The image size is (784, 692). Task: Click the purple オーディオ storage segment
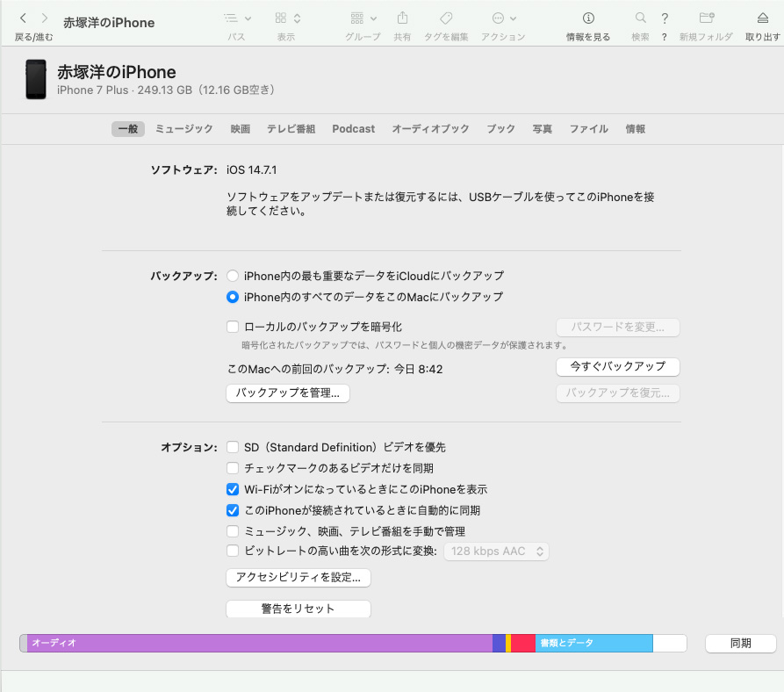(x=260, y=644)
